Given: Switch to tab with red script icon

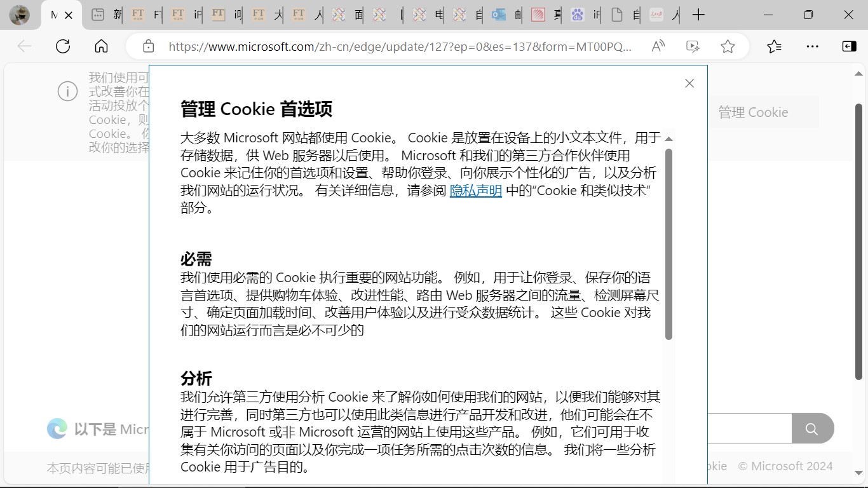Looking at the screenshot, I should click(665, 15).
